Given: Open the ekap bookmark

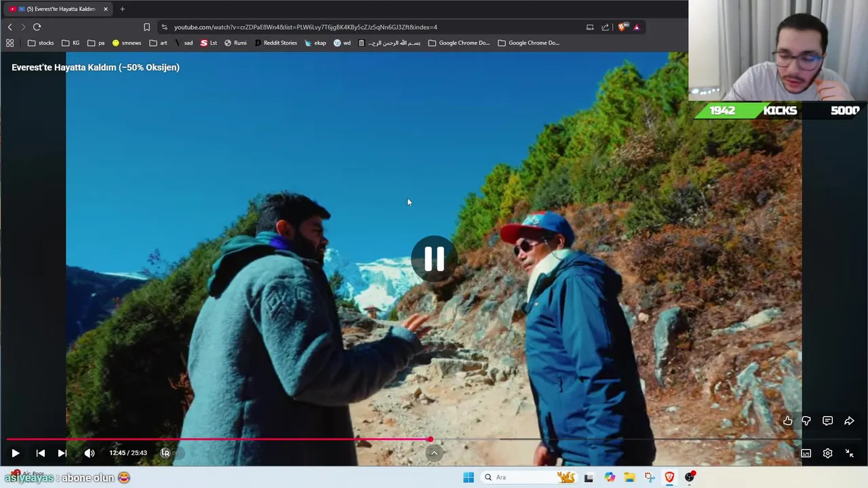Looking at the screenshot, I should (315, 43).
